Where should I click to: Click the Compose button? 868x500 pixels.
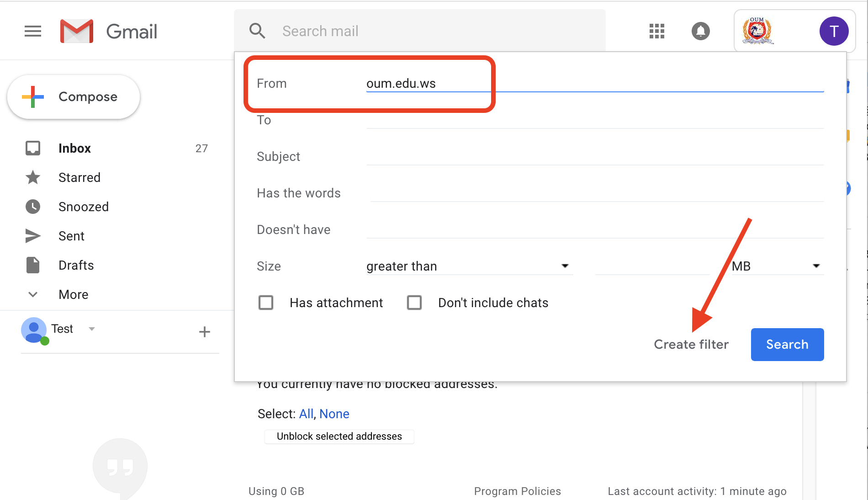[74, 97]
